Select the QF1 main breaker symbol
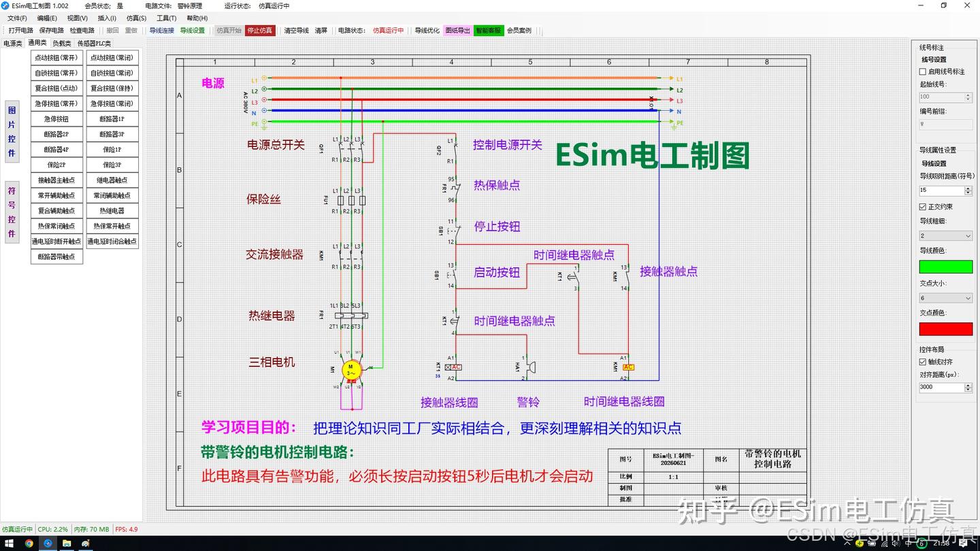 [351, 149]
